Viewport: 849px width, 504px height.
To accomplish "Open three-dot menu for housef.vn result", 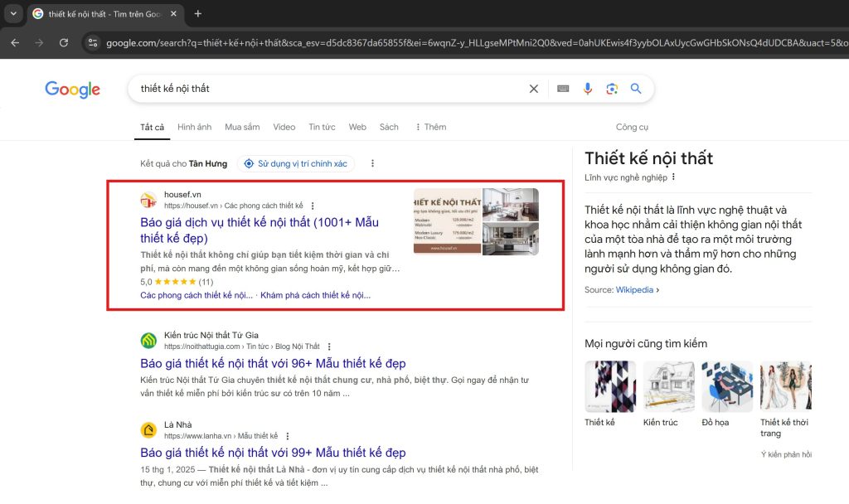I will pos(313,206).
